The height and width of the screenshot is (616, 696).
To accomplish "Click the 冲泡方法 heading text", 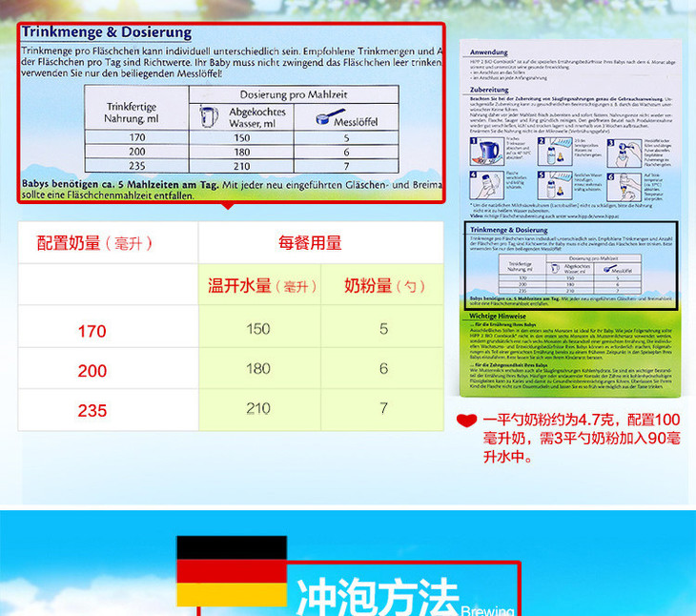I will (x=378, y=596).
